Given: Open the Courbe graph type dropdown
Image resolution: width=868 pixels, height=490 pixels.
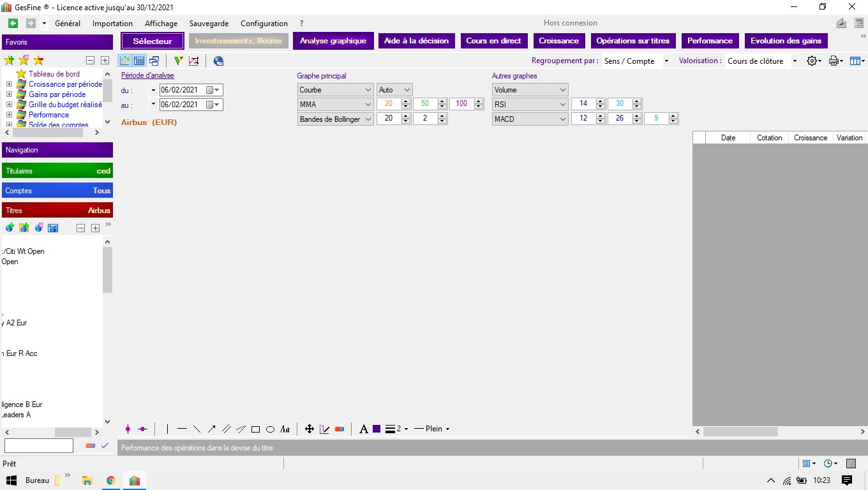Looking at the screenshot, I should click(x=335, y=90).
